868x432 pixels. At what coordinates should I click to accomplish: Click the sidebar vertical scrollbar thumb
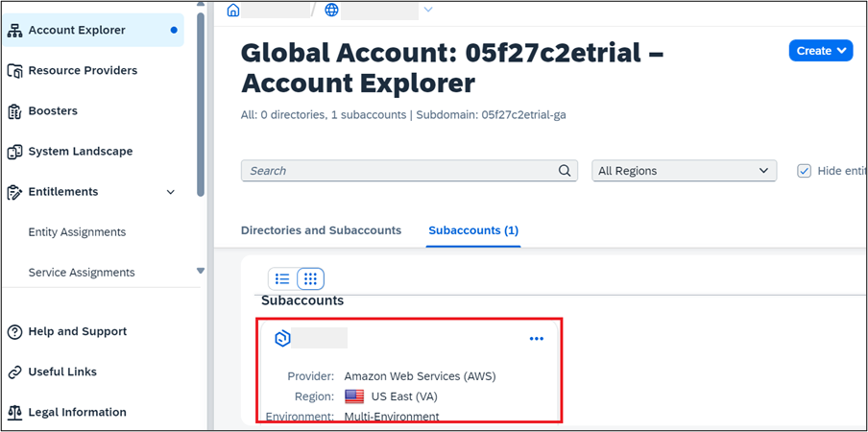pyautogui.click(x=201, y=104)
